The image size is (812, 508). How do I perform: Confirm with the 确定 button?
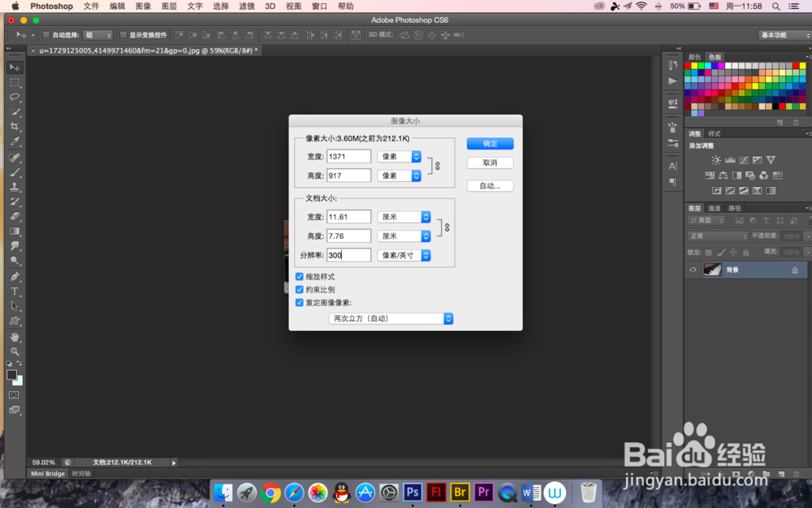[490, 144]
